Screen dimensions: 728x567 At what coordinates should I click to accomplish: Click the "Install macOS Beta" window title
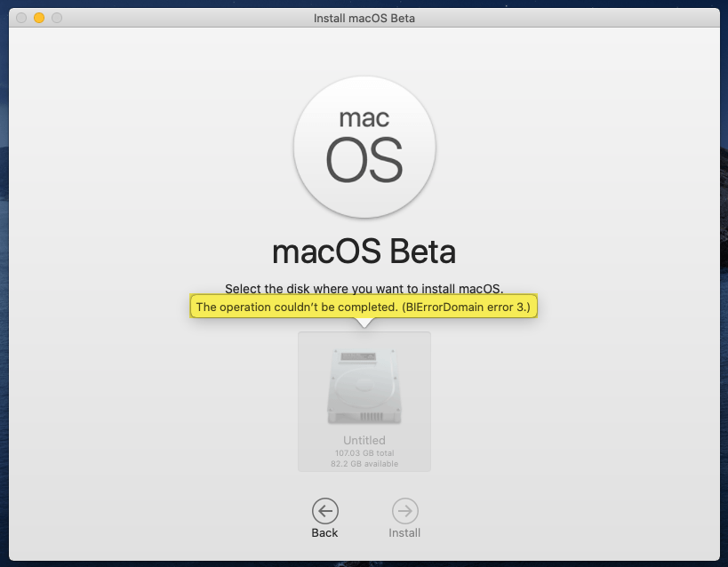tap(364, 18)
